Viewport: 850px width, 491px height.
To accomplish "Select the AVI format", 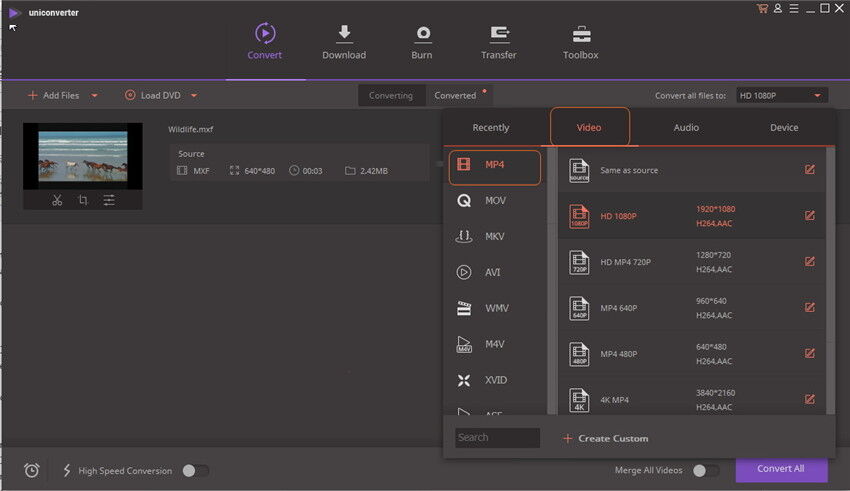I will [494, 272].
